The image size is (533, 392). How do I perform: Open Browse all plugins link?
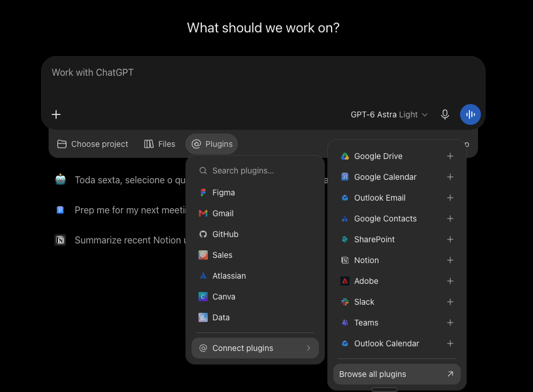point(396,374)
